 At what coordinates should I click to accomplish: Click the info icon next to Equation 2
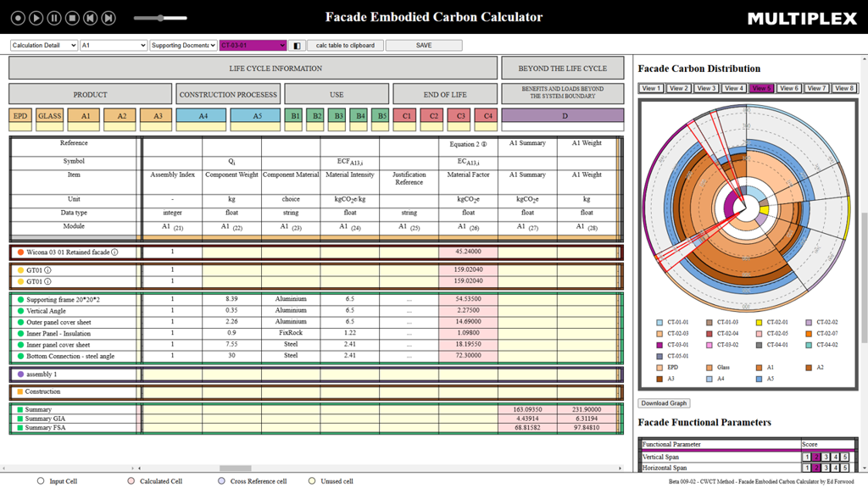point(484,144)
